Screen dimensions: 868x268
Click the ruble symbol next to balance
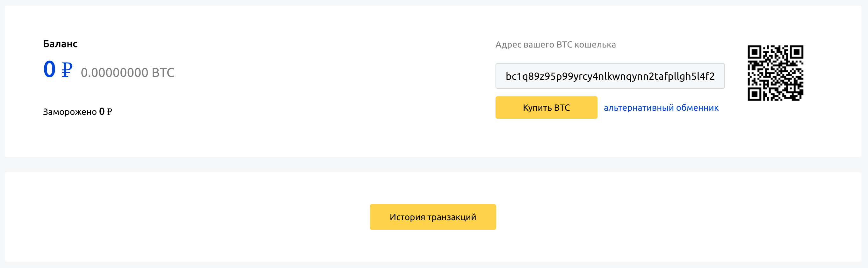[x=66, y=70]
